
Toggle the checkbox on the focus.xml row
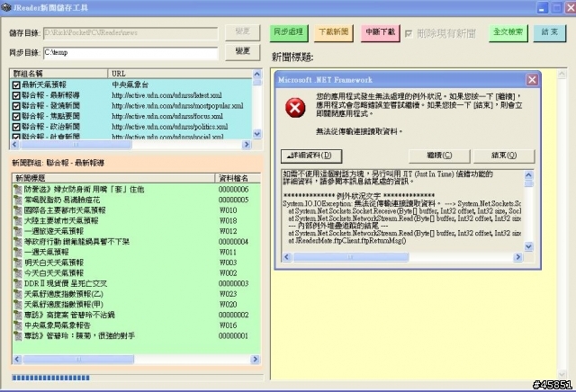click(16, 116)
